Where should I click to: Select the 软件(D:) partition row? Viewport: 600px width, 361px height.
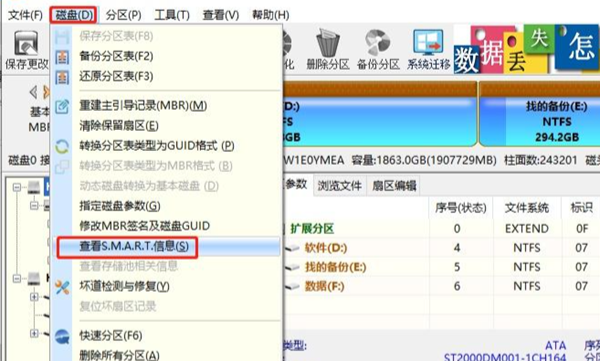[442, 248]
